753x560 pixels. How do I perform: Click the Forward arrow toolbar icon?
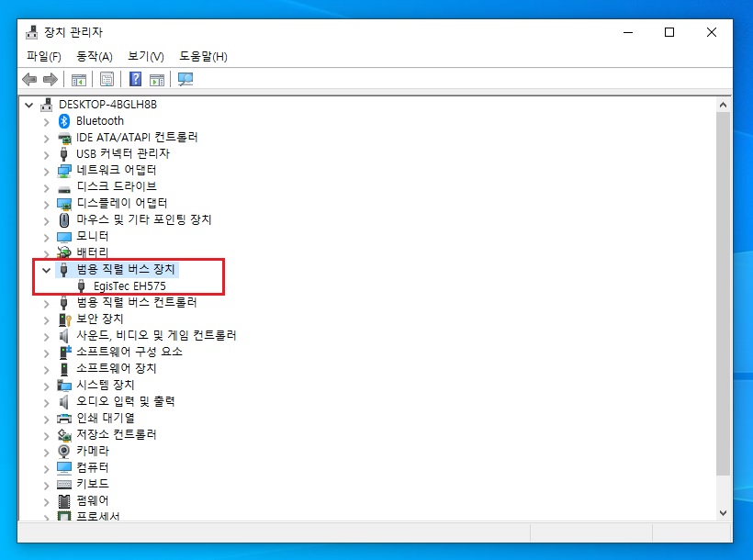(51, 79)
